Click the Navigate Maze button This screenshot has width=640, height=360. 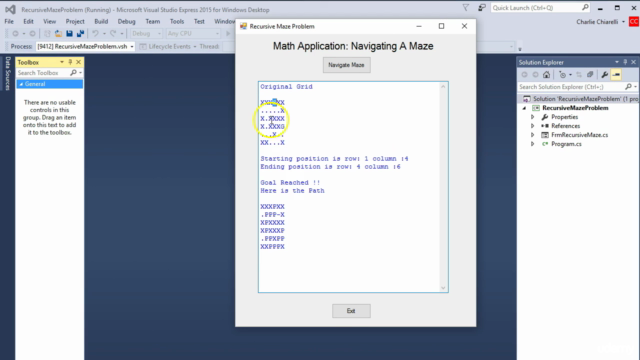click(x=347, y=65)
